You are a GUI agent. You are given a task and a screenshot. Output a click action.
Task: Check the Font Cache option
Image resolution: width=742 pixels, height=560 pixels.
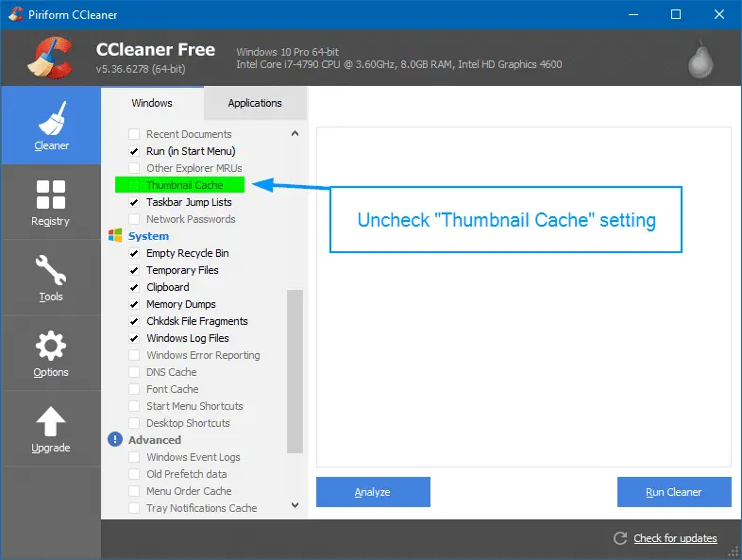pyautogui.click(x=134, y=389)
